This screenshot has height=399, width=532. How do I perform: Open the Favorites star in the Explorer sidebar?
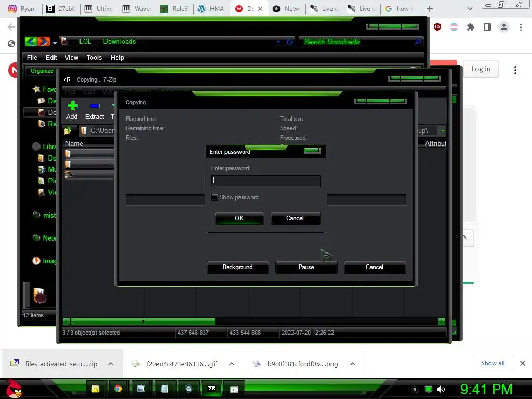pos(36,89)
